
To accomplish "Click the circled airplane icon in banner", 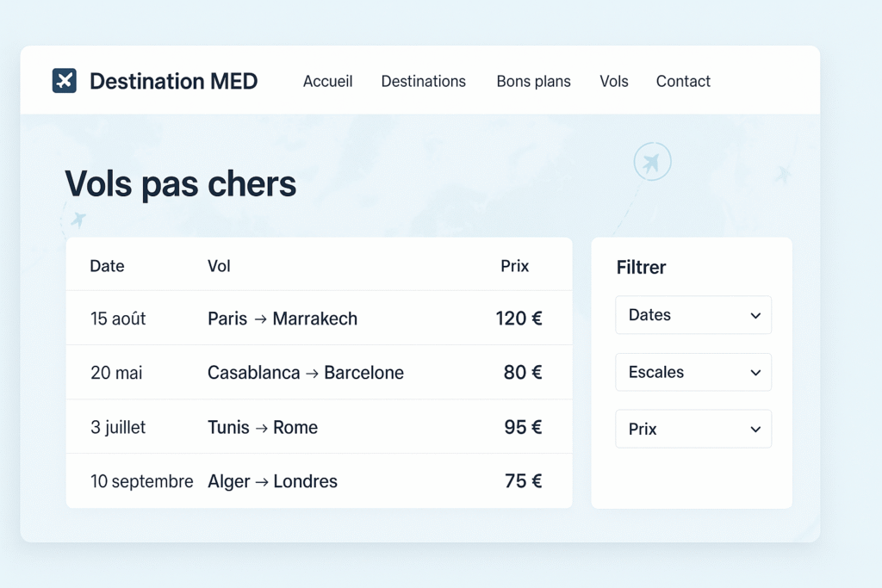I will tap(652, 162).
